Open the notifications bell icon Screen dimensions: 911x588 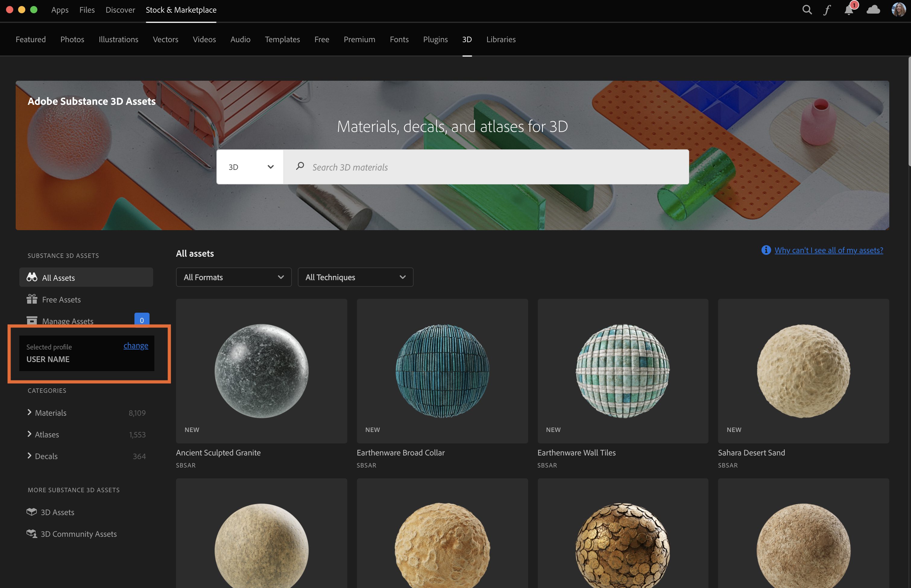pos(849,10)
